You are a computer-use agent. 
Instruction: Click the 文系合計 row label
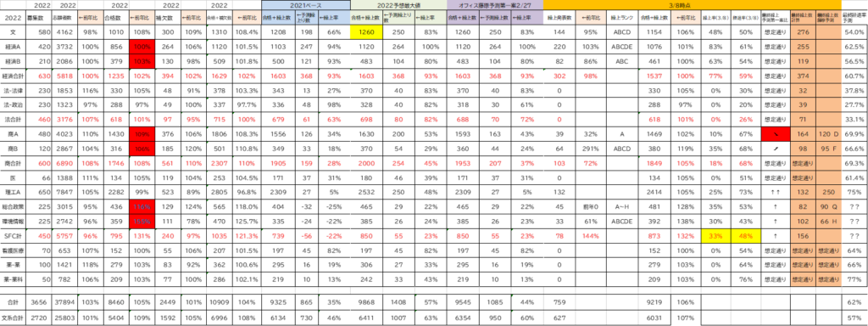point(13,318)
